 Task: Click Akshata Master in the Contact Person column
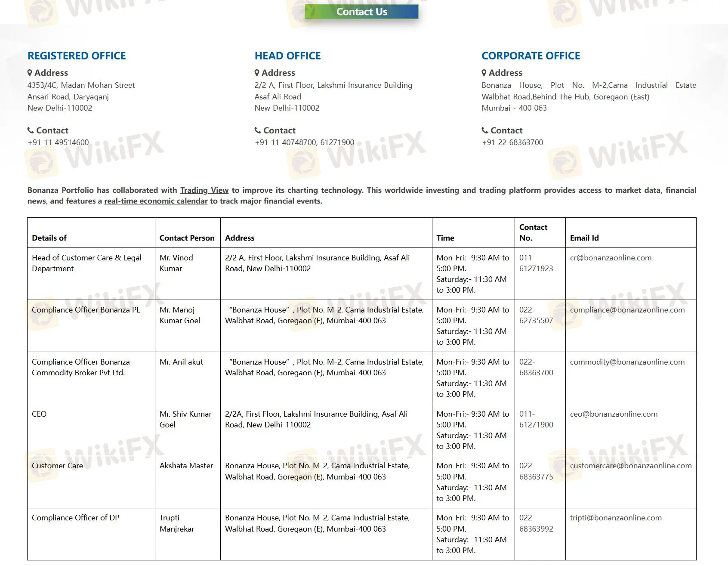tap(186, 466)
